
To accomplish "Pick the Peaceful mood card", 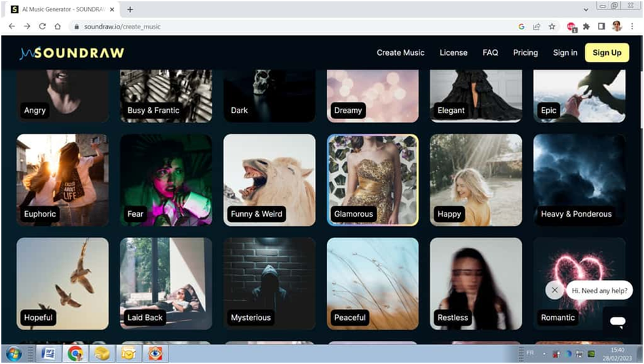I will pos(373,283).
